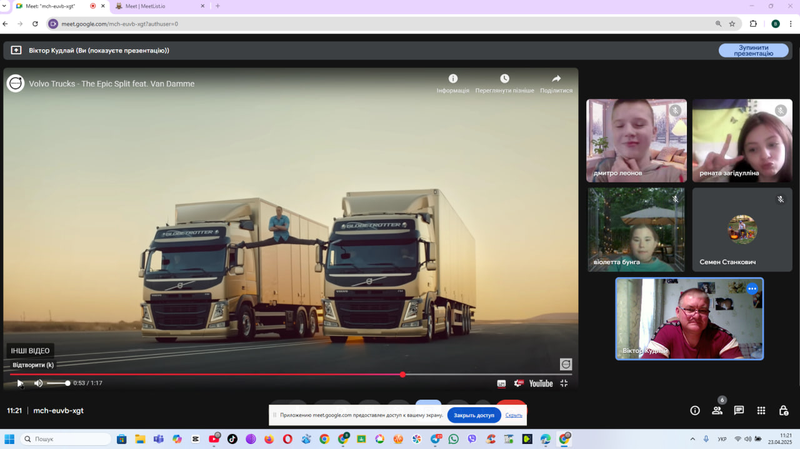Viewport: 800px width, 449px height.
Task: Open more options on Віктор's tile
Action: click(752, 289)
